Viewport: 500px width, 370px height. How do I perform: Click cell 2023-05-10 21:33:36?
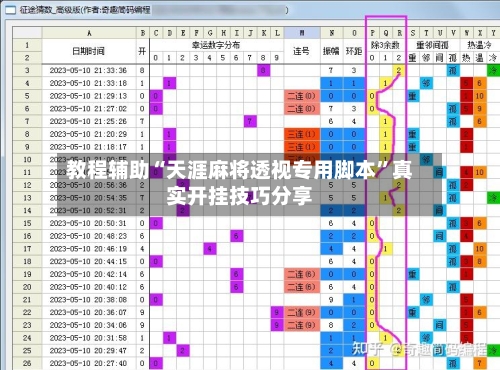(89, 70)
